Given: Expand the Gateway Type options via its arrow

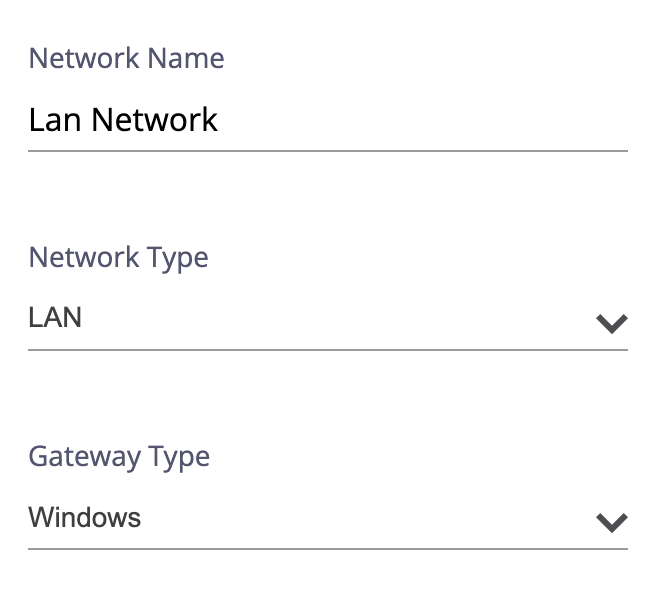Looking at the screenshot, I should (611, 522).
